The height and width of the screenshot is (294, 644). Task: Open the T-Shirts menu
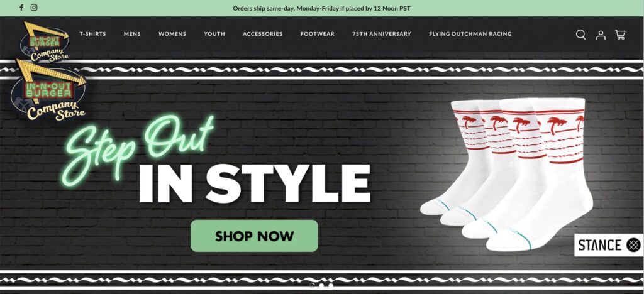pyautogui.click(x=93, y=34)
